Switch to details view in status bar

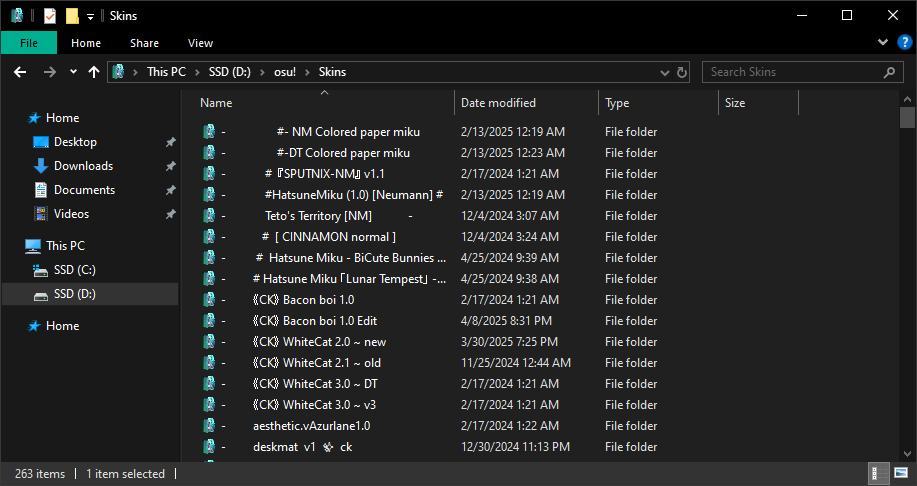(876, 474)
